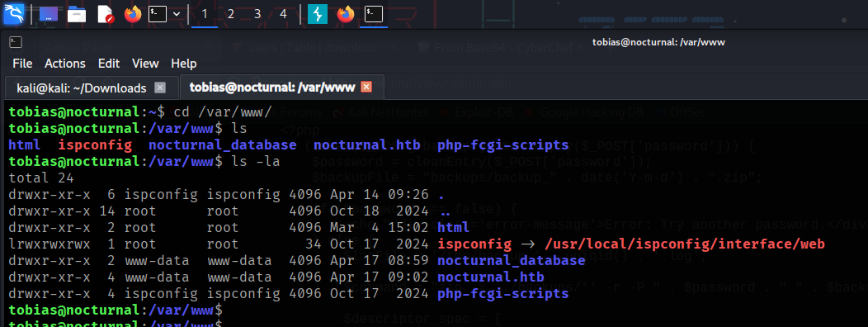Click 'html' directory in the ls -la listing
Viewport: 868px width, 327px height.
pyautogui.click(x=453, y=228)
